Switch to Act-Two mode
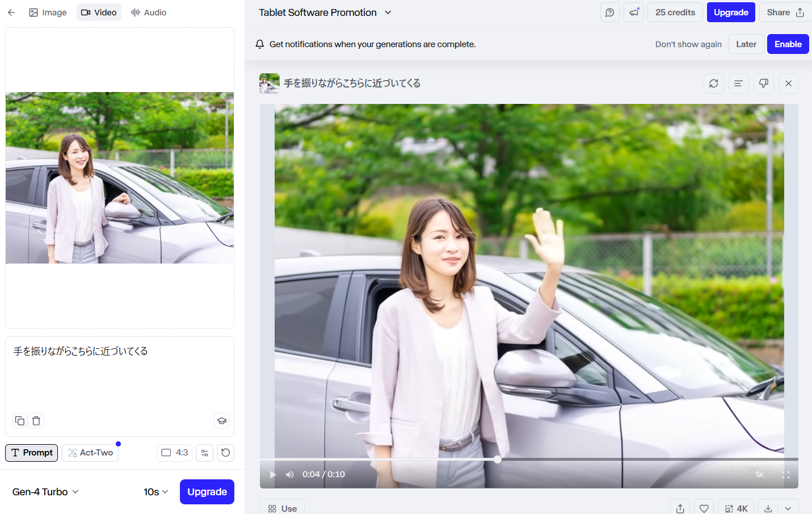 pyautogui.click(x=91, y=453)
